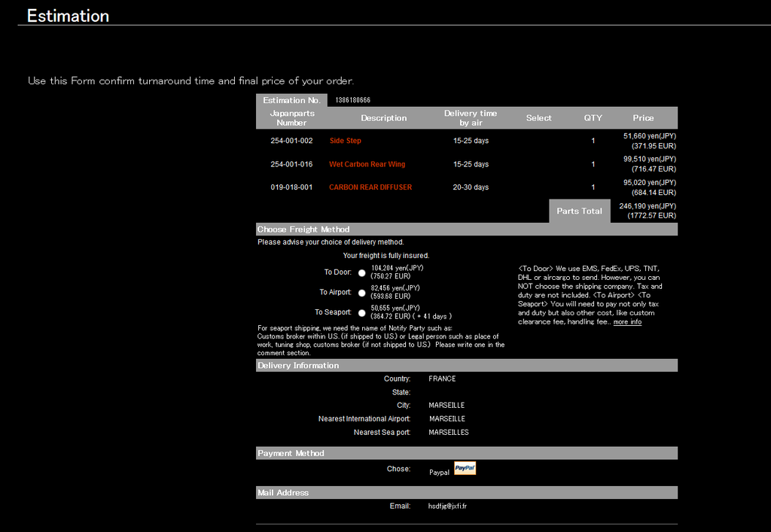Viewport: 771px width, 532px height.
Task: Pick the To Seaport delivery radio button
Action: (x=362, y=312)
